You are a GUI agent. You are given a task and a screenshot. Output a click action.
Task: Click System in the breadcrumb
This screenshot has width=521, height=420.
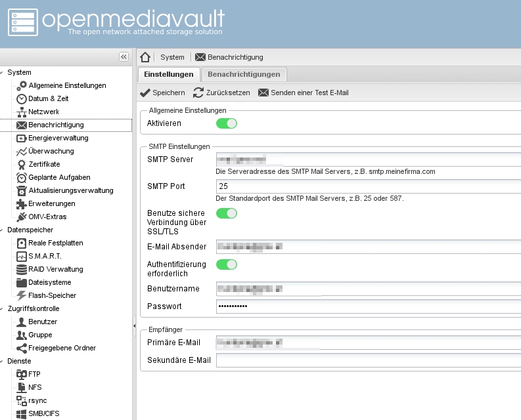pos(172,57)
